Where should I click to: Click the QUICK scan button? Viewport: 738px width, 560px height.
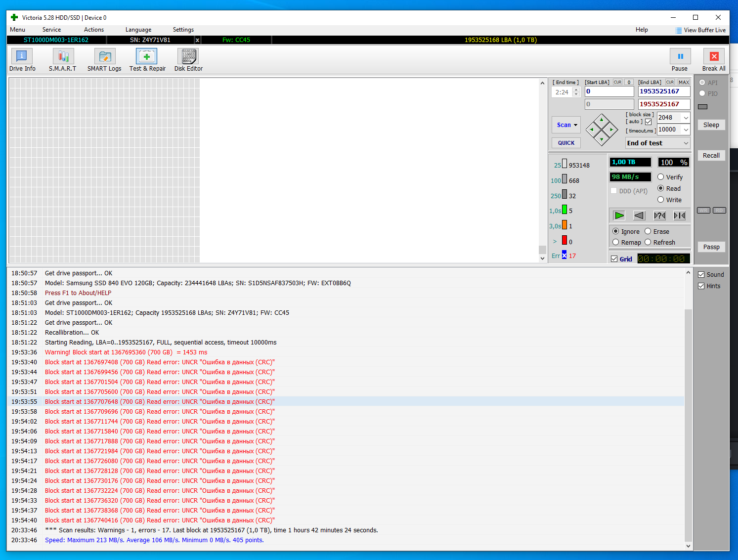pyautogui.click(x=566, y=143)
